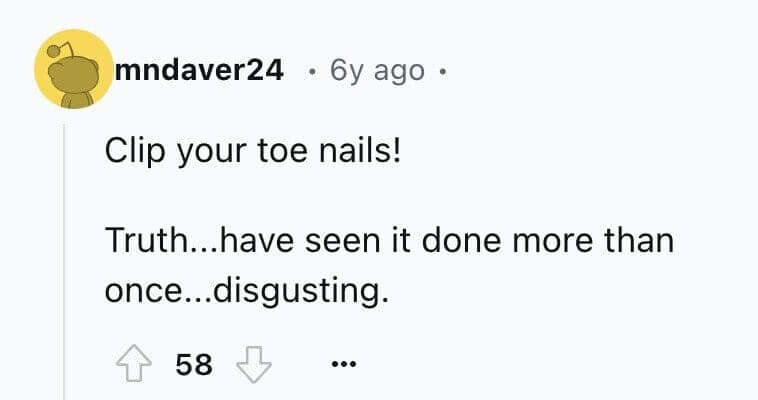This screenshot has width=758, height=400.
Task: Hit the down arrow right of 58
Action: coord(251,365)
